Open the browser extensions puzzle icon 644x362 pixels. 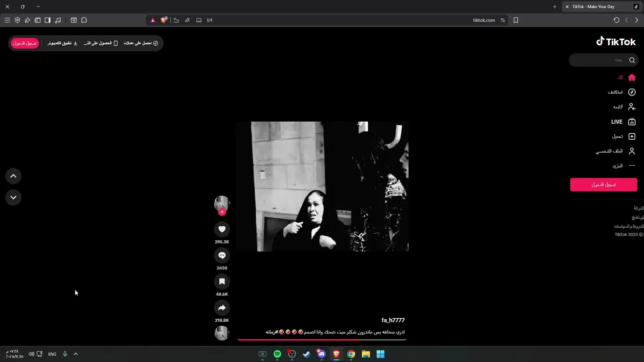[84, 20]
